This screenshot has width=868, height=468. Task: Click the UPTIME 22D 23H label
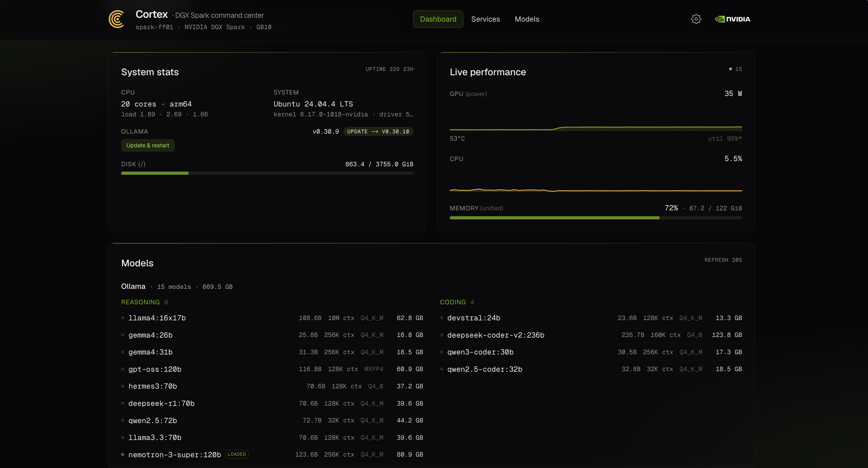click(389, 69)
